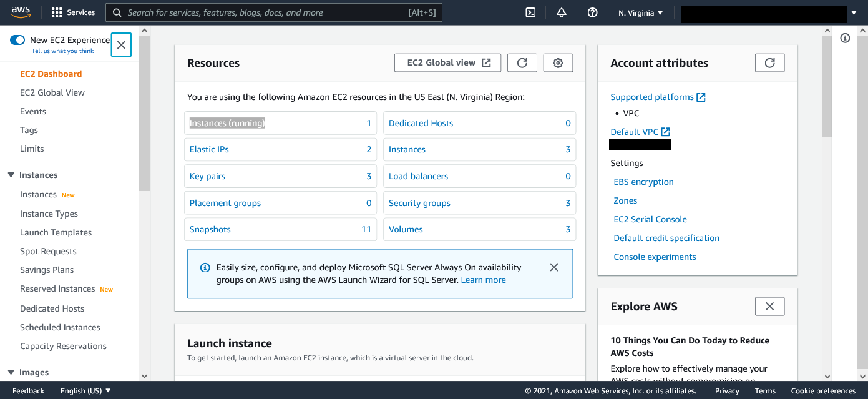Open Events in the sidebar

point(33,111)
